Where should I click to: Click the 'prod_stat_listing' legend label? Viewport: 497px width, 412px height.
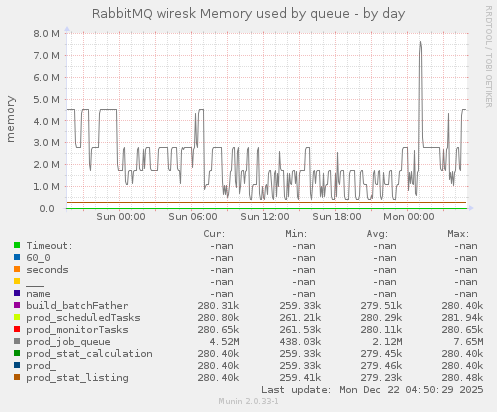click(x=77, y=378)
